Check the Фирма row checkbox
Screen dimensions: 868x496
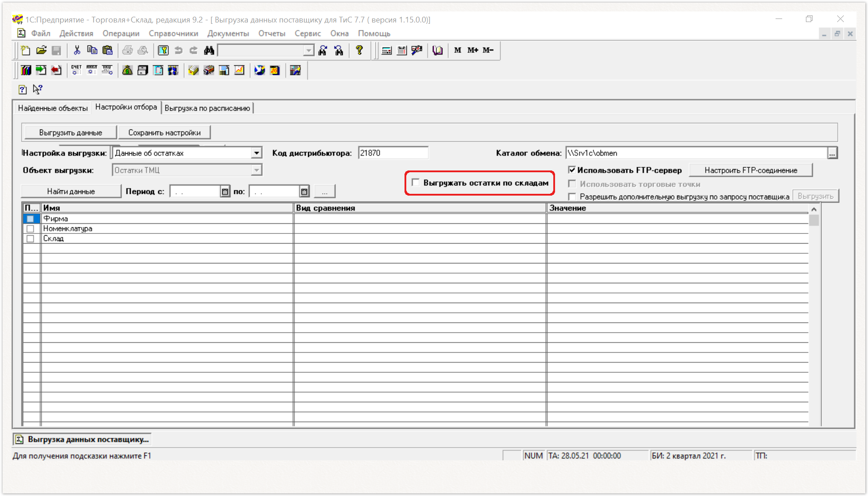pyautogui.click(x=30, y=219)
